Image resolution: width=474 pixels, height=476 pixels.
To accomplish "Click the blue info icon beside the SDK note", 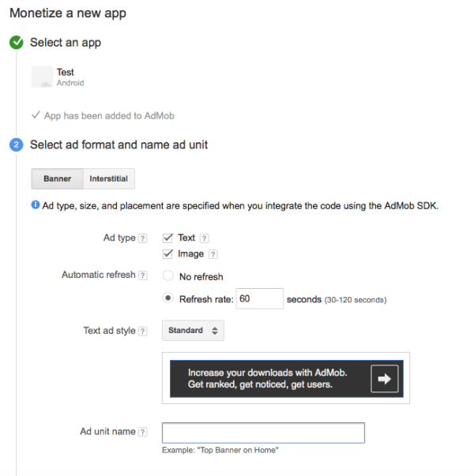I will 36,205.
